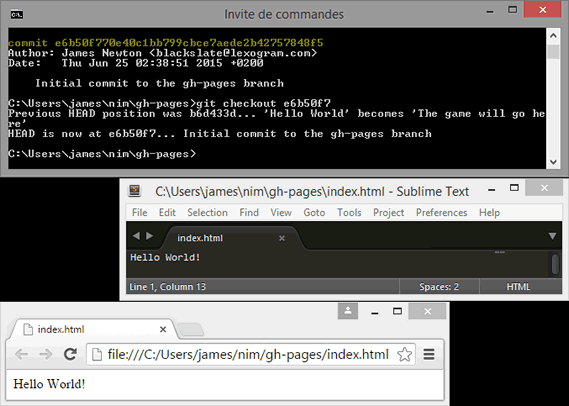The image size is (569, 406).
Task: Click the page icon in browser address bar
Action: (97, 354)
